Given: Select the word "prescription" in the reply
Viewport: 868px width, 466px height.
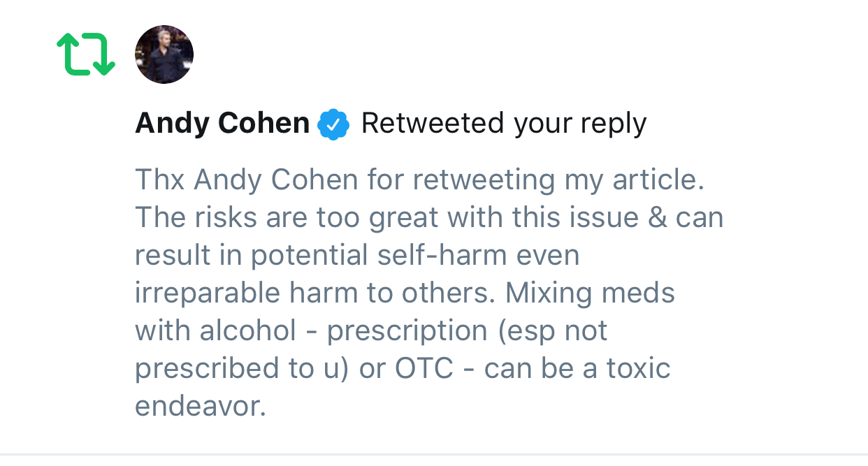Looking at the screenshot, I should click(407, 331).
